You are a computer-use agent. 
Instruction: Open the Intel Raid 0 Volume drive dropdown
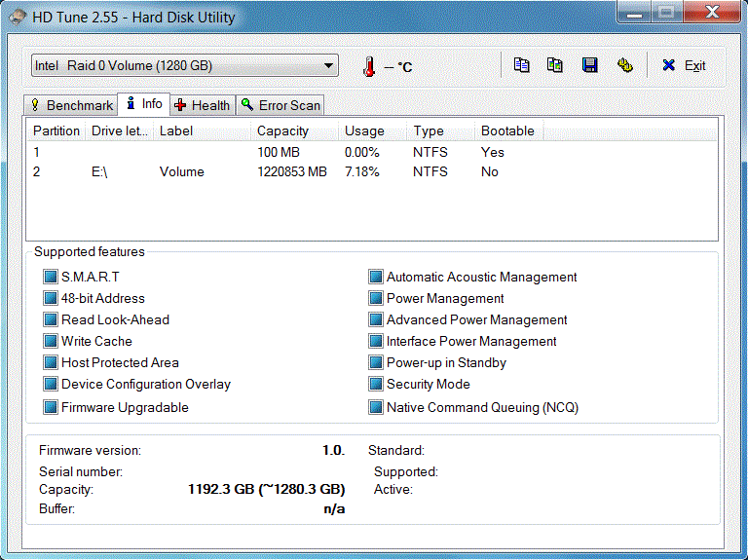(185, 65)
